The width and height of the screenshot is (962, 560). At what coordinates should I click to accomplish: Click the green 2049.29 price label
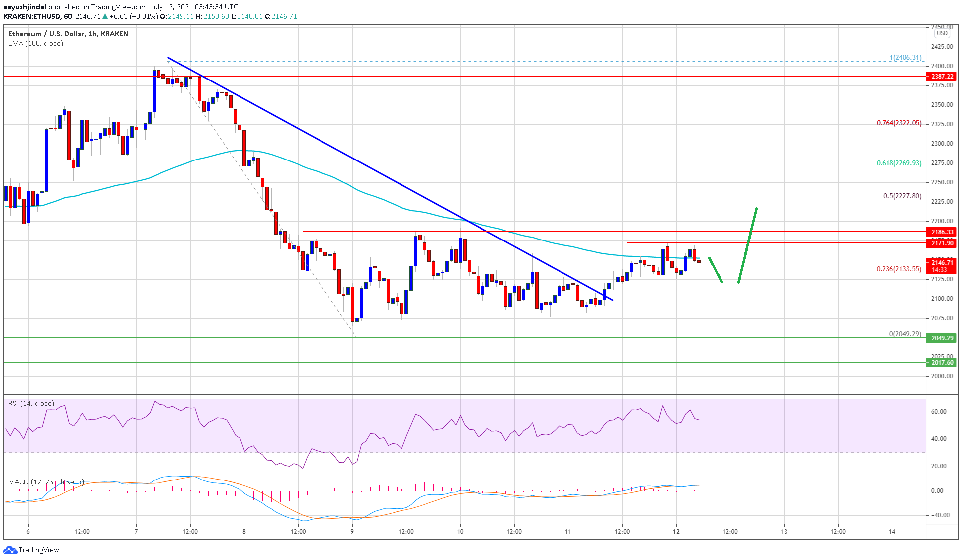pos(944,338)
